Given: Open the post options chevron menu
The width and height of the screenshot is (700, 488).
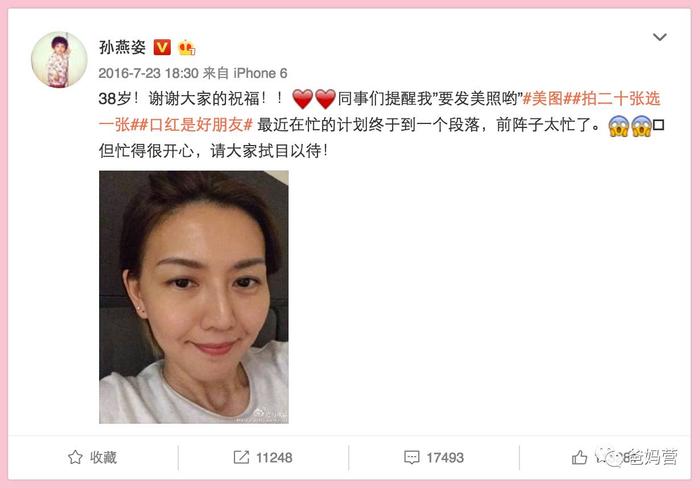Looking at the screenshot, I should 659,37.
